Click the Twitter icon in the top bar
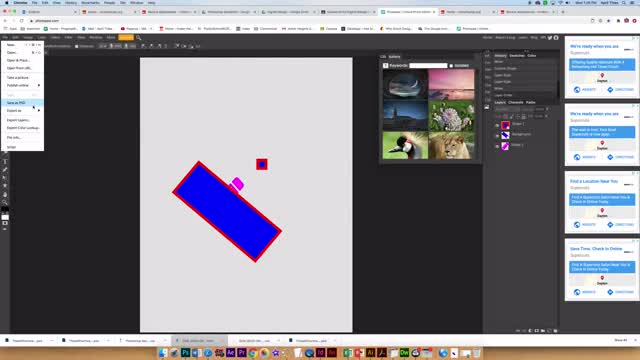The image size is (640, 360). pos(550,38)
